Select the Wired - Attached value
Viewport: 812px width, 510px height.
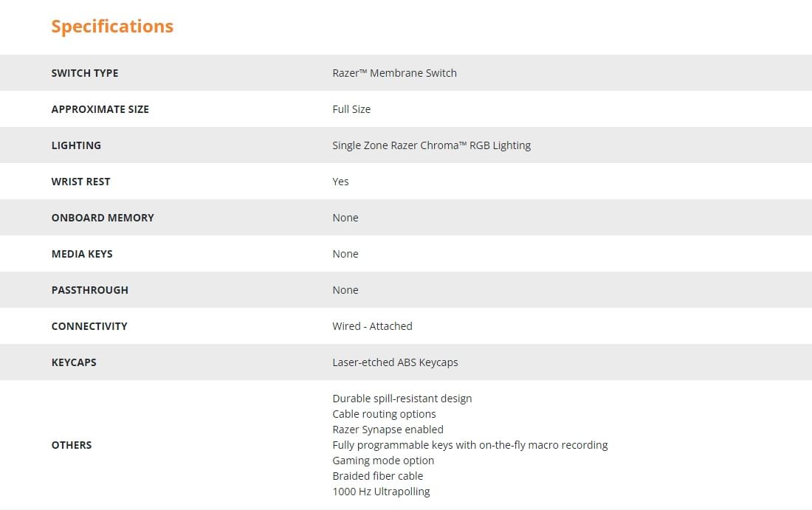point(372,326)
